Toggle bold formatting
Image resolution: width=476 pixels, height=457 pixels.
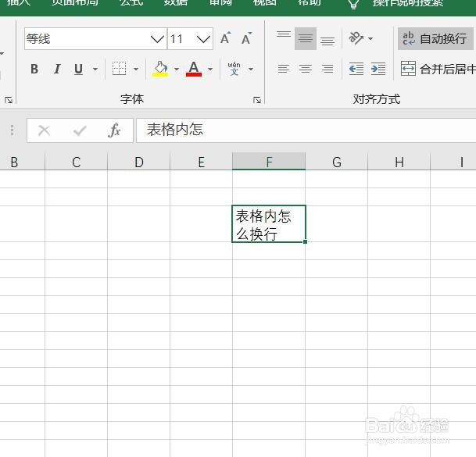click(34, 69)
